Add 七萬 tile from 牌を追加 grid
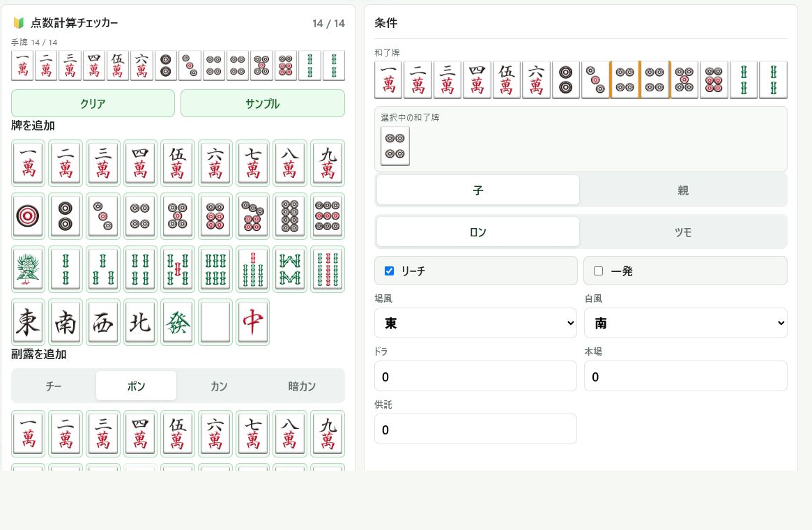This screenshot has width=812, height=530. [253, 163]
